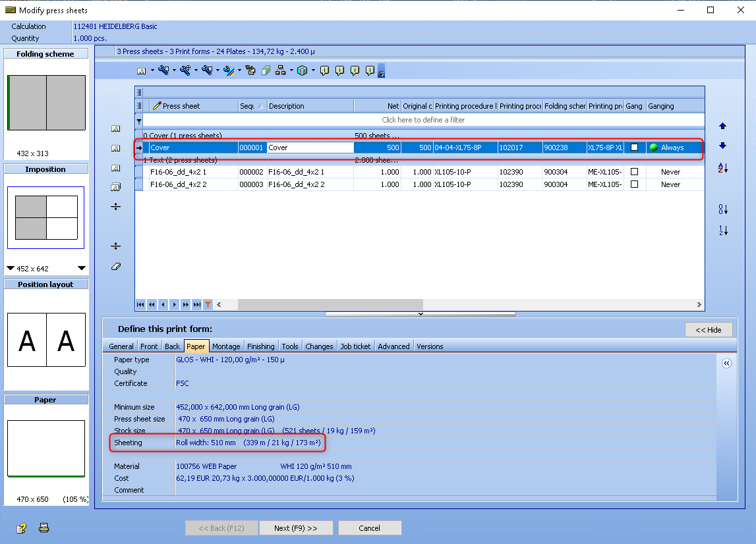Toggle the Gang checkbox for F16-06_dd_4x2 1 row
This screenshot has width=756, height=544.
point(635,171)
